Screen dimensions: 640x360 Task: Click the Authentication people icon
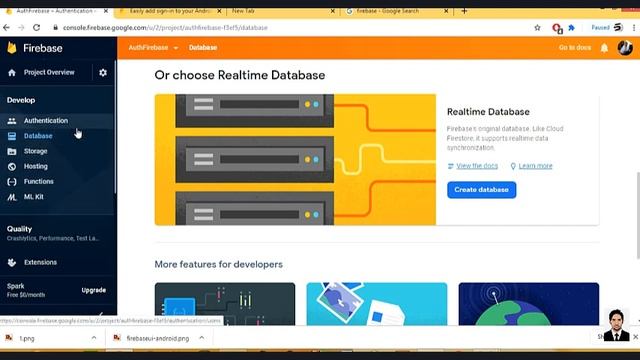12,121
